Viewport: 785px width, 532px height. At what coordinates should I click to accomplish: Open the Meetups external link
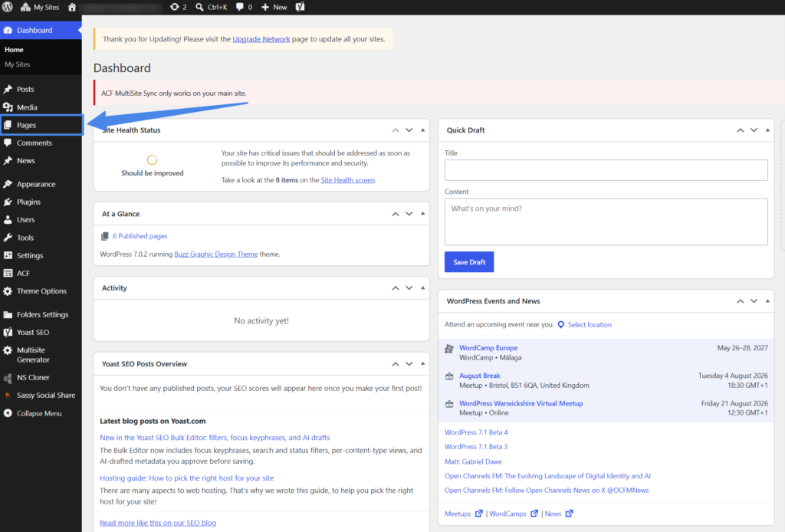pyautogui.click(x=464, y=514)
